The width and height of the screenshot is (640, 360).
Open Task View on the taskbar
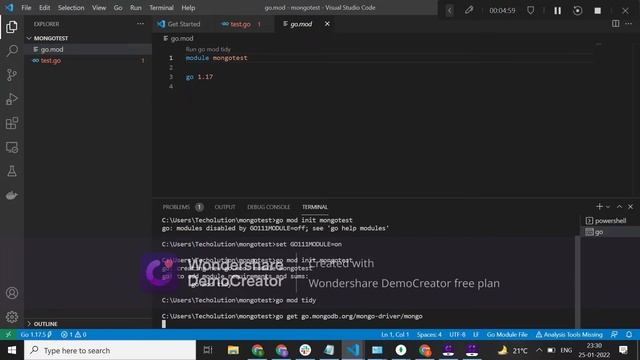(208, 350)
